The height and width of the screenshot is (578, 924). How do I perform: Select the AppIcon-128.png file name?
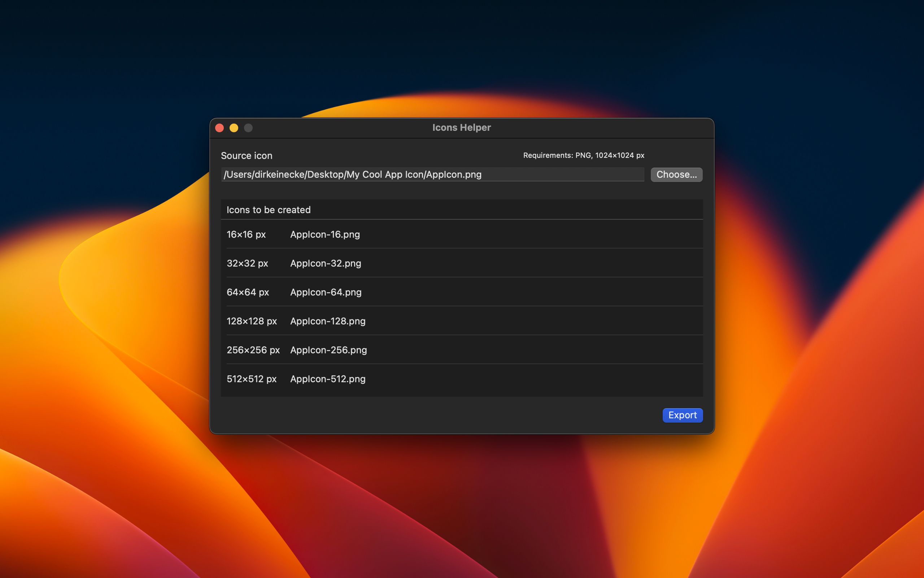click(x=328, y=321)
